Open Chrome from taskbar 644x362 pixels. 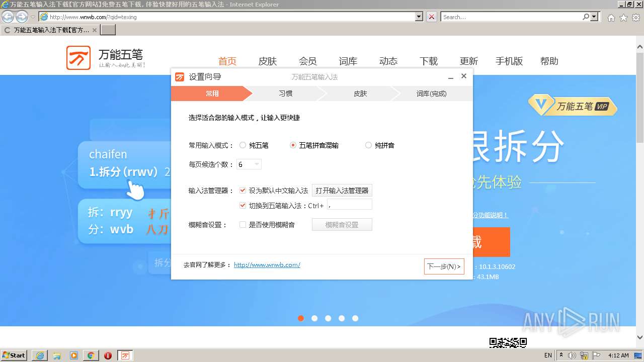(91, 355)
